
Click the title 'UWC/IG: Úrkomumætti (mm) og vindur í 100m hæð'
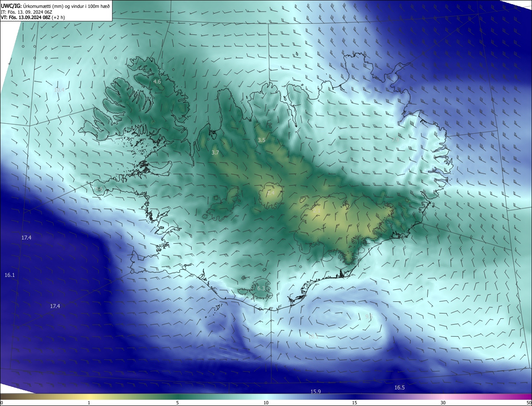[x=55, y=5]
